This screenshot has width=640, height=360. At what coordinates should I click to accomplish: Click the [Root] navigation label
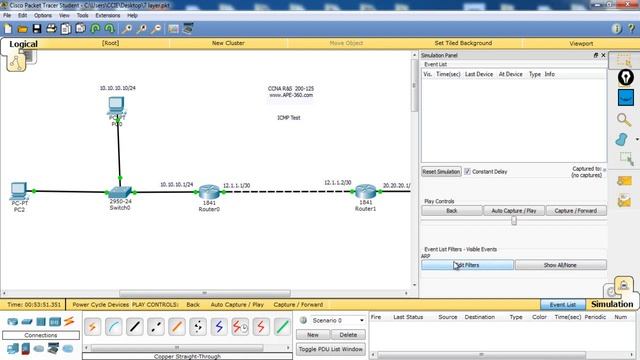(110, 43)
